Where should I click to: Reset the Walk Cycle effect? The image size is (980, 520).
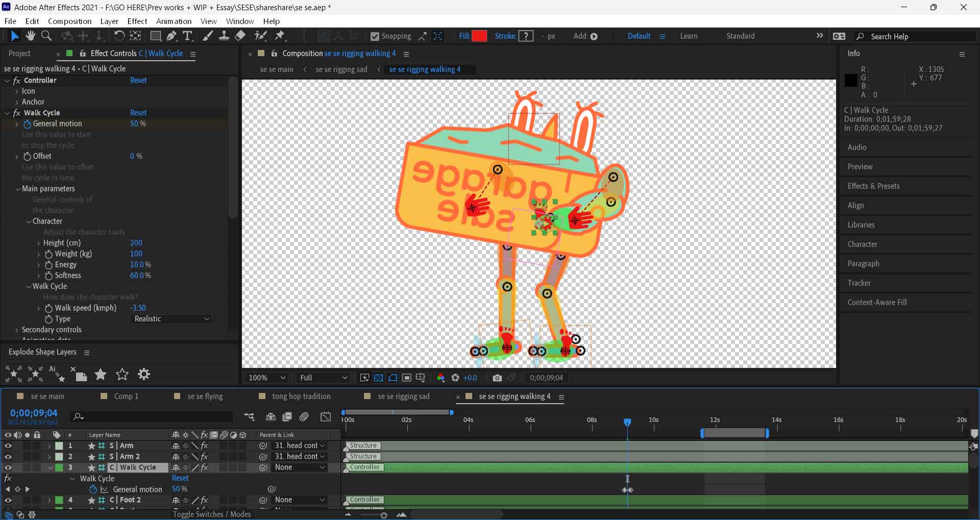click(x=138, y=113)
